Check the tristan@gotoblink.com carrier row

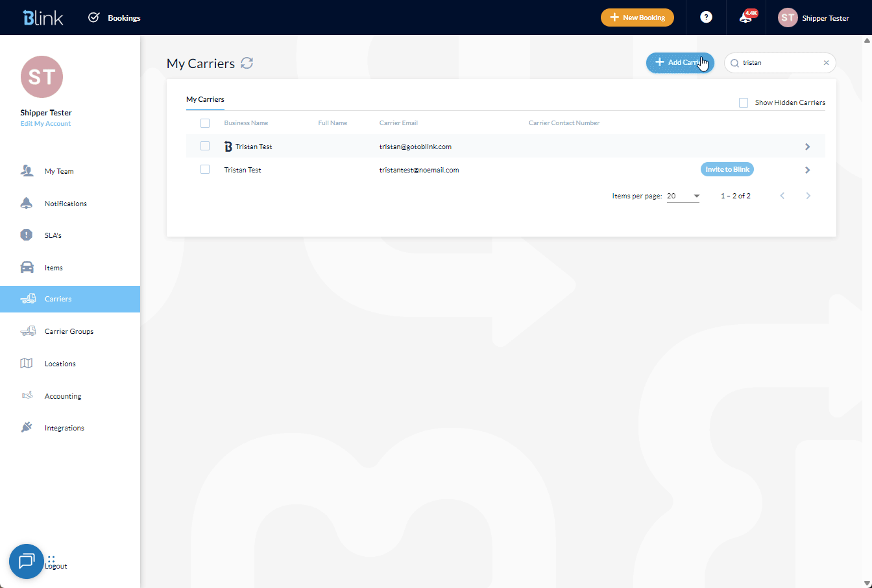(205, 146)
